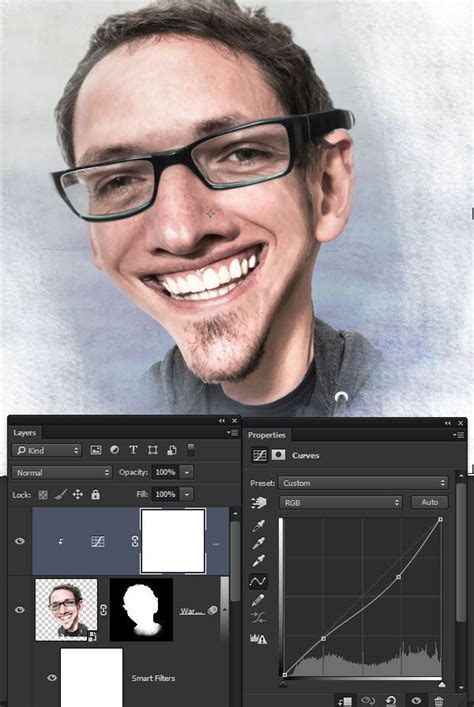This screenshot has height=707, width=474.
Task: Filter layers by adjustment layers icon
Action: tap(115, 450)
